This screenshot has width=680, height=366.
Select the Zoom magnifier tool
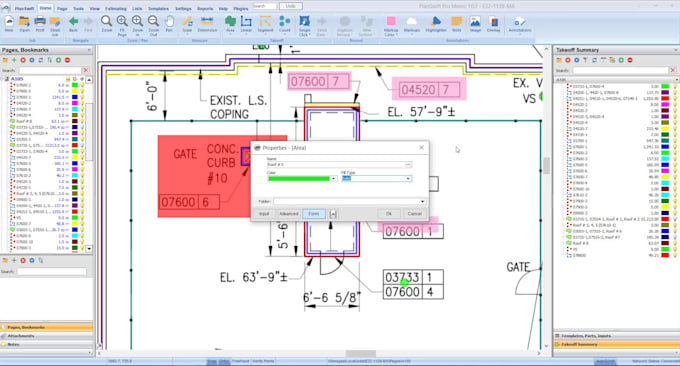coord(107,24)
